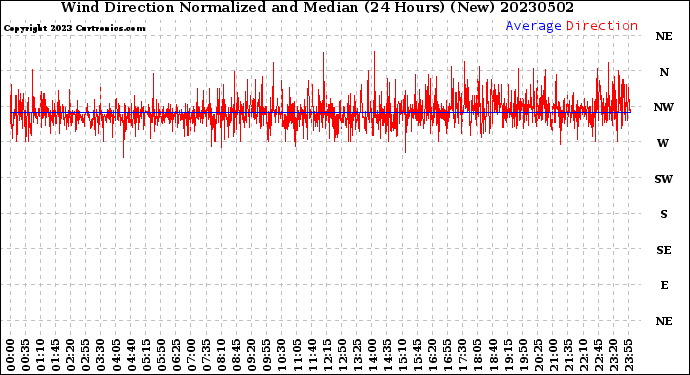Click the 'SE' direction axis label

click(x=664, y=250)
